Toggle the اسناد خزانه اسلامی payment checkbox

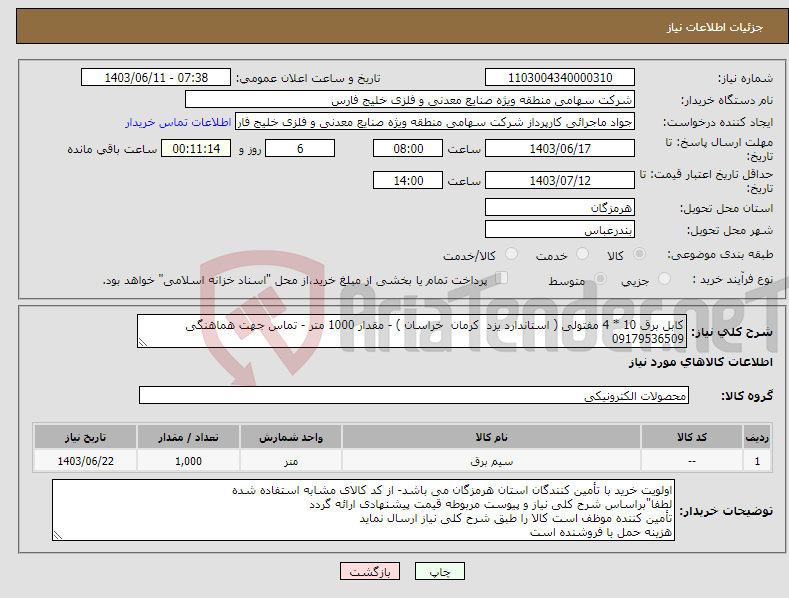pos(501,277)
